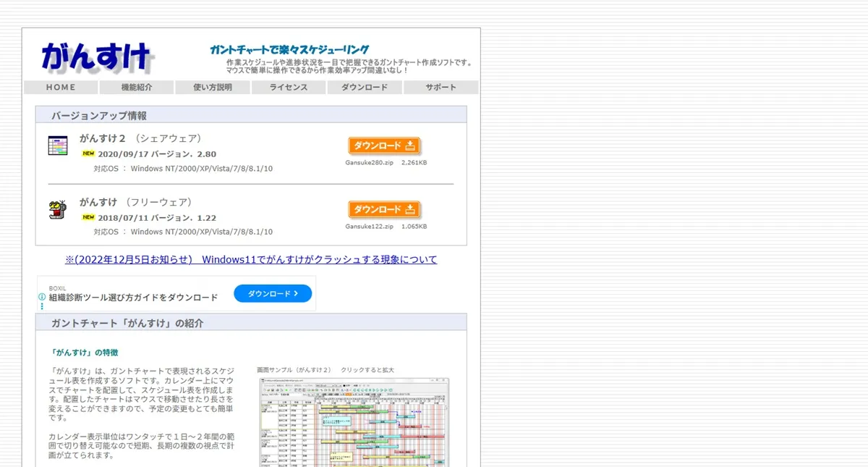
Task: Open the Windows11 crash notice link
Action: coord(251,259)
